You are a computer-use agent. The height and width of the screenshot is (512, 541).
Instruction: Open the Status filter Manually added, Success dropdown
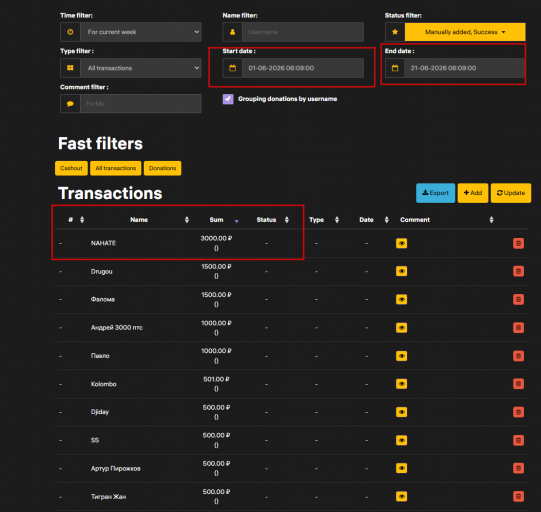click(465, 32)
